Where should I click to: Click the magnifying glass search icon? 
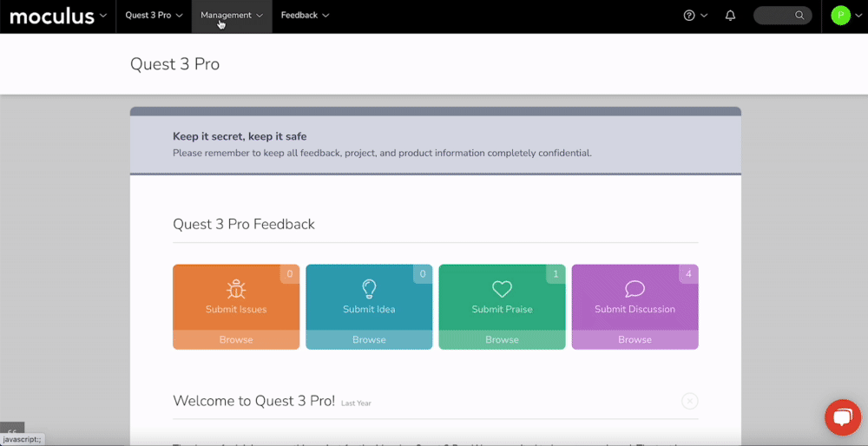799,16
